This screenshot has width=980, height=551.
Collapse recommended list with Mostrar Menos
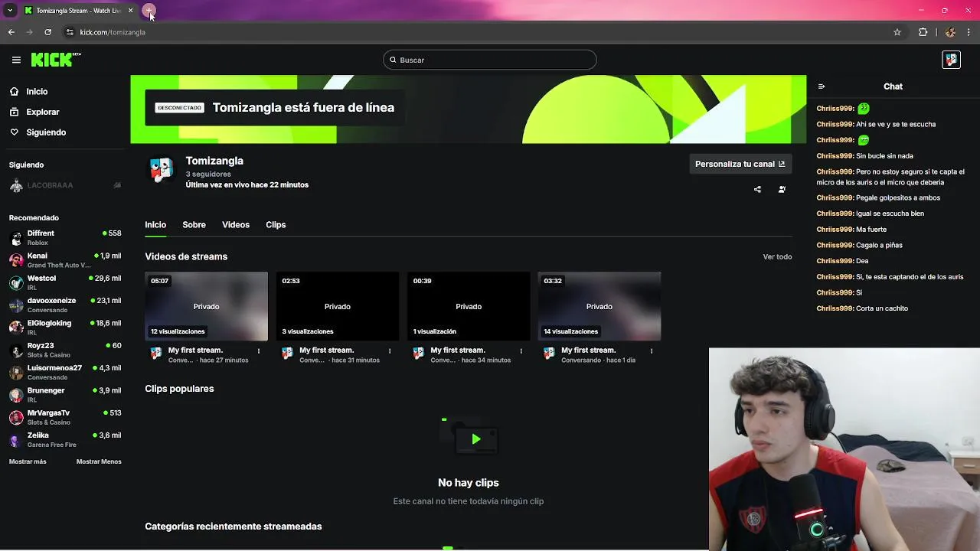(99, 461)
